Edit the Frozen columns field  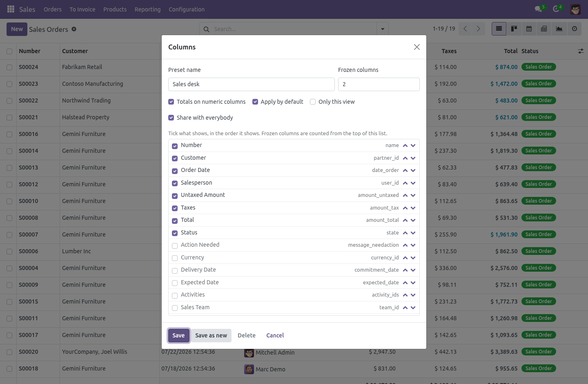[x=379, y=84]
